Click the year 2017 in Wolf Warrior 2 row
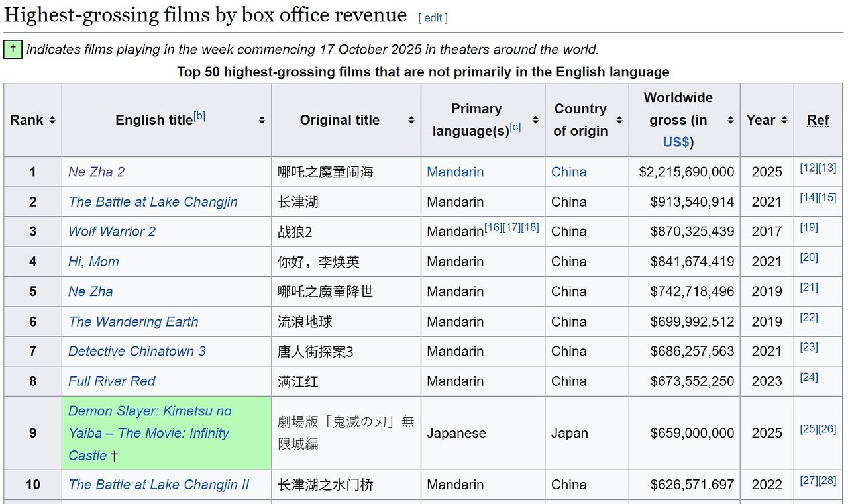The width and height of the screenshot is (848, 504). click(767, 231)
